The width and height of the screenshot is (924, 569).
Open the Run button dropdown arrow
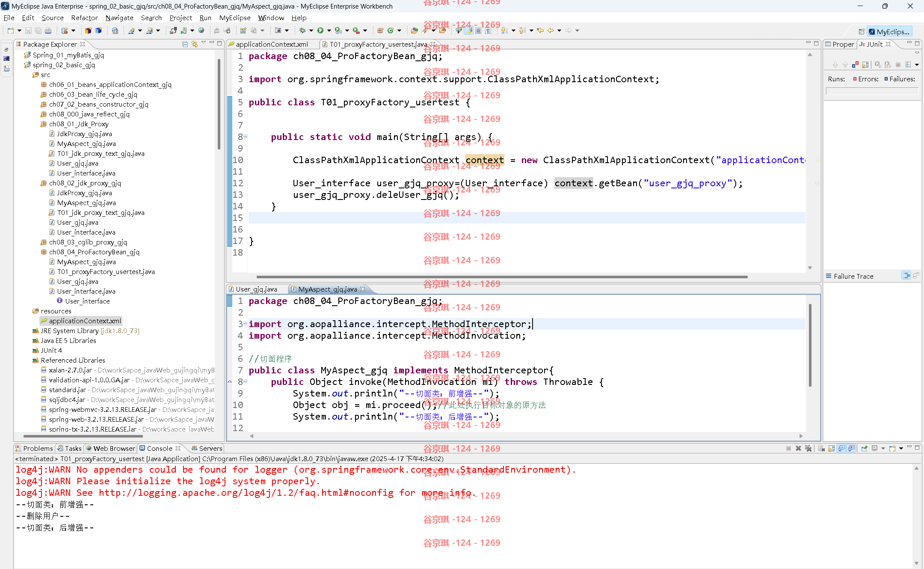pyautogui.click(x=329, y=30)
